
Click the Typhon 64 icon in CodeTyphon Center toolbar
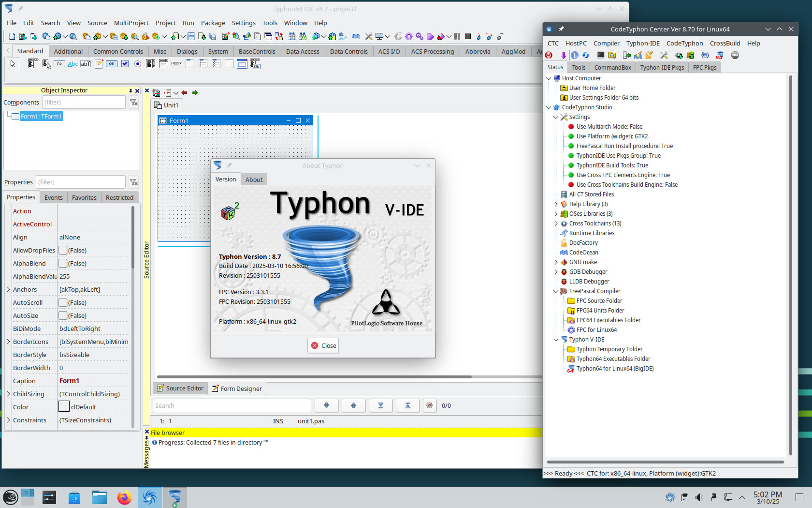click(x=720, y=55)
